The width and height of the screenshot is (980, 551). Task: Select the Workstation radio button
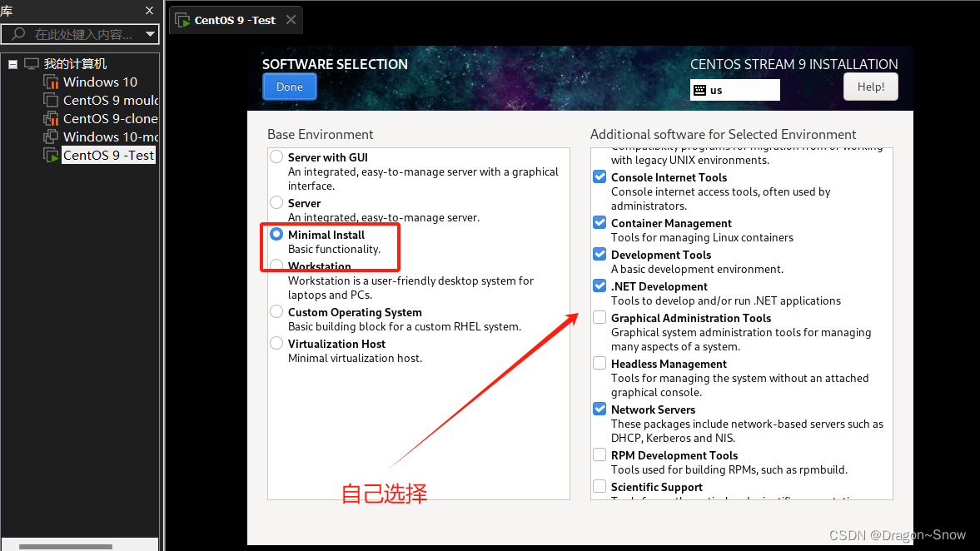[x=276, y=266]
